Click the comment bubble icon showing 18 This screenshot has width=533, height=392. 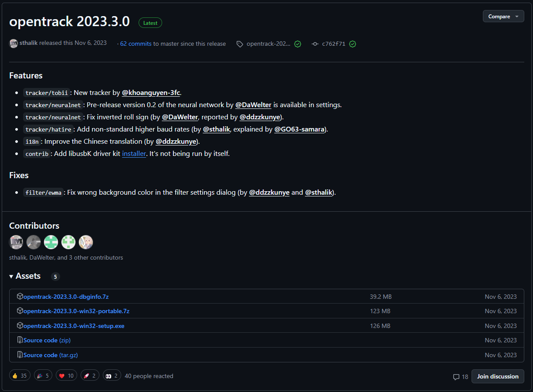tap(456, 377)
